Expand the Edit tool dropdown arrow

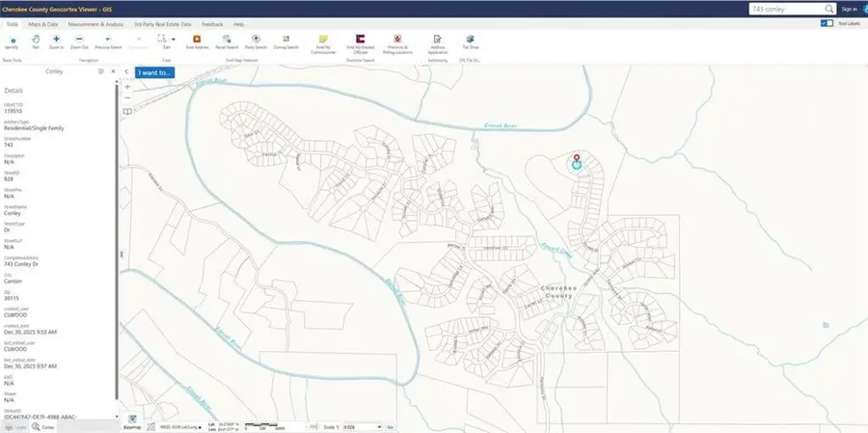(x=174, y=40)
